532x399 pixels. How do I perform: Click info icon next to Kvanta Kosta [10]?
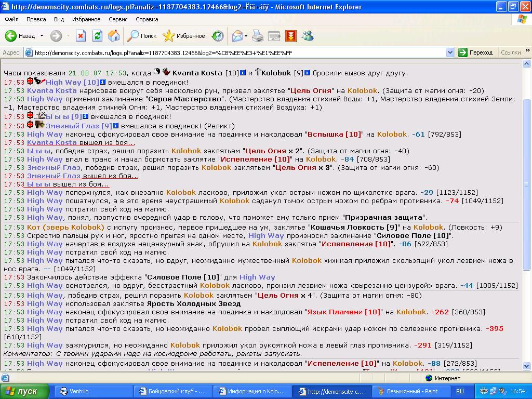click(243, 73)
